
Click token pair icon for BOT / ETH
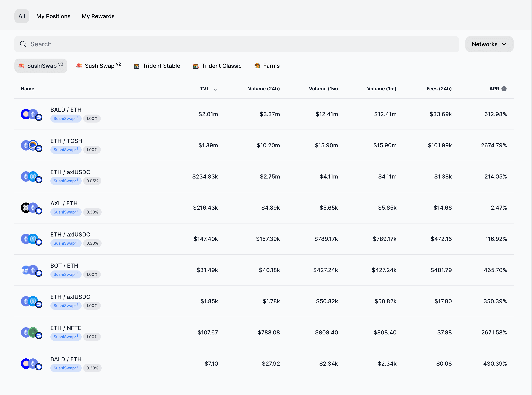(x=32, y=270)
